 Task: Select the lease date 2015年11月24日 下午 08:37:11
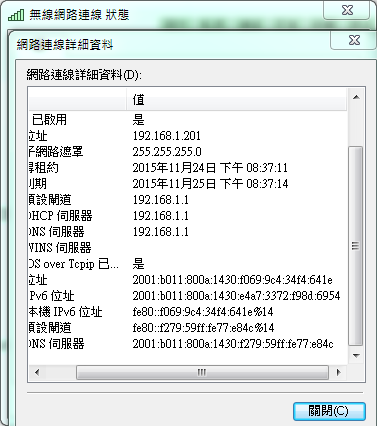(x=210, y=168)
